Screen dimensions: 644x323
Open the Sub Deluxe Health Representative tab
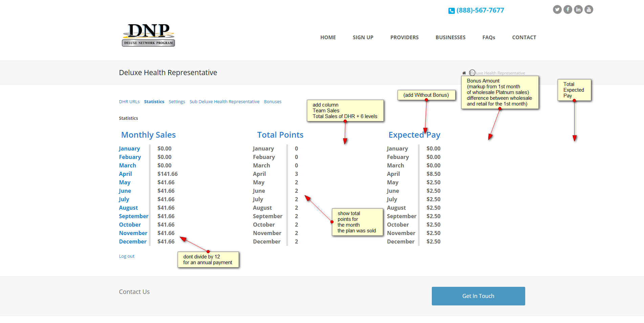(224, 102)
